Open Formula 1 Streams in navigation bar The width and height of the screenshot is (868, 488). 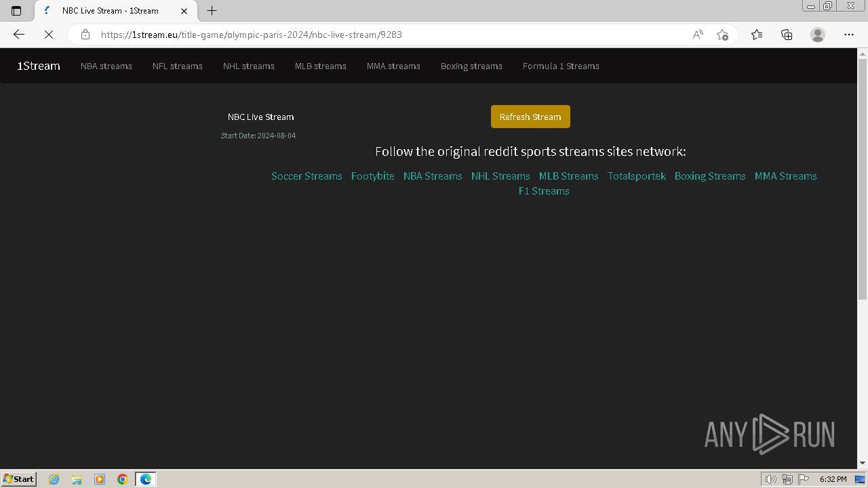pyautogui.click(x=561, y=66)
